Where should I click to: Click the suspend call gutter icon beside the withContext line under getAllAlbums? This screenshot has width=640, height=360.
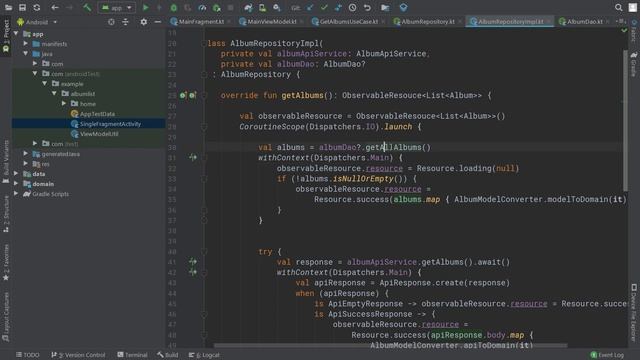click(x=193, y=157)
